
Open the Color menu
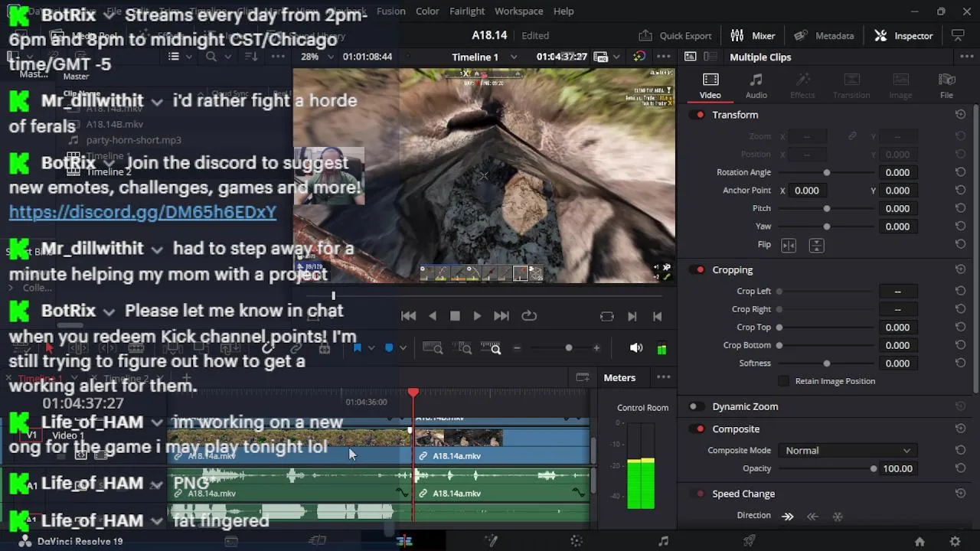pos(427,11)
